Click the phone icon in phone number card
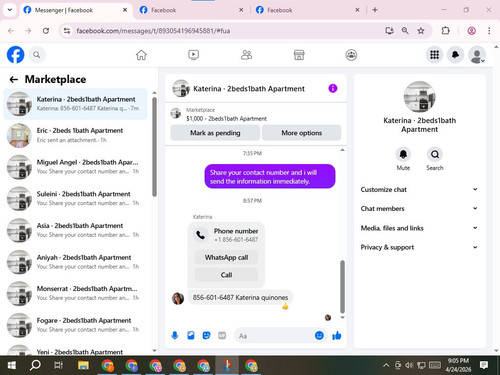500x375 pixels. click(x=200, y=235)
